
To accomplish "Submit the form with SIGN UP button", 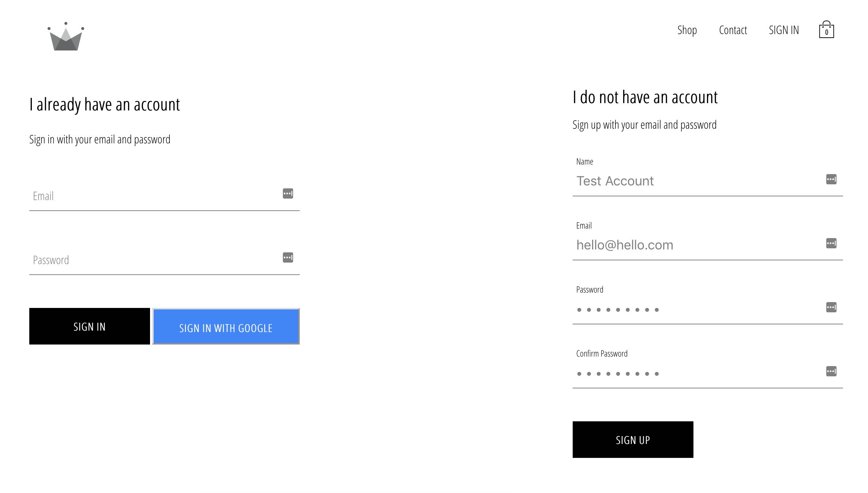I will (633, 440).
